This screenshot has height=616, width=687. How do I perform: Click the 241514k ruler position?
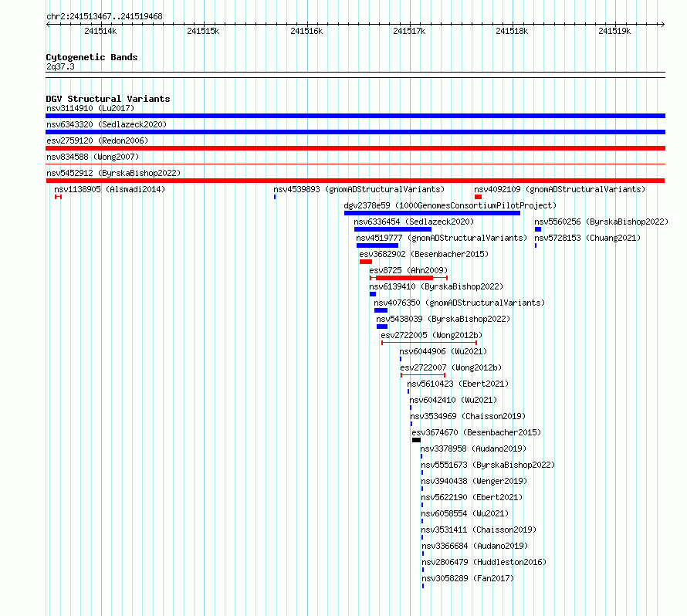(x=100, y=31)
